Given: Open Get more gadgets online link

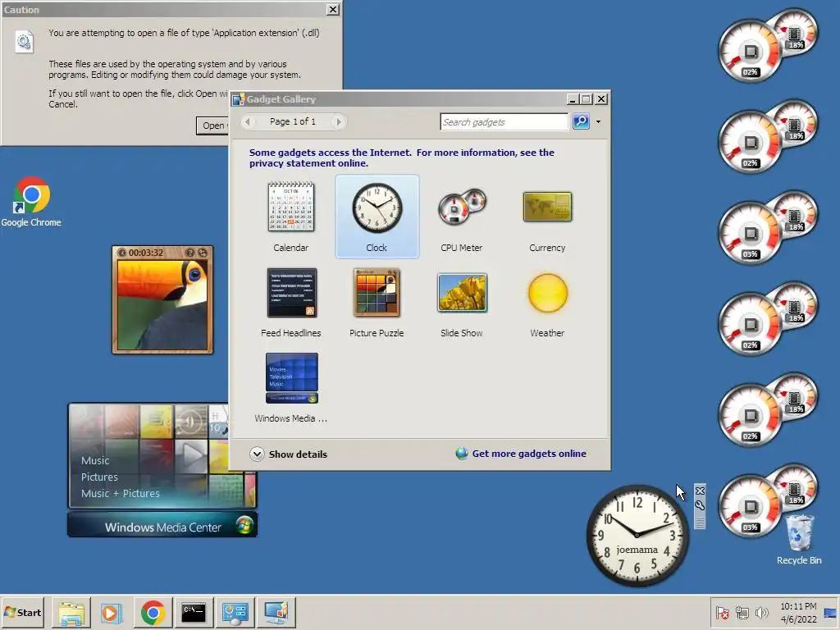Looking at the screenshot, I should click(529, 453).
